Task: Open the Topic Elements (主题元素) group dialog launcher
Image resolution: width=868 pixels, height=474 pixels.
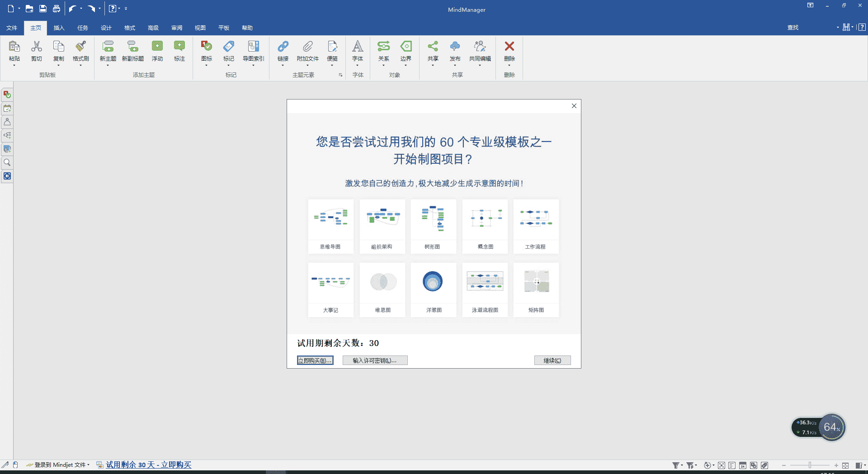Action: (x=340, y=75)
